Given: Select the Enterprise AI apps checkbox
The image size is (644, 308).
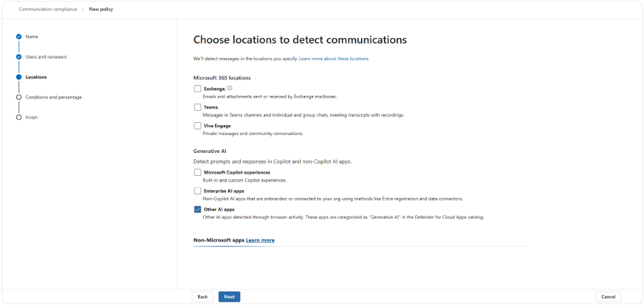Looking at the screenshot, I should [x=197, y=191].
